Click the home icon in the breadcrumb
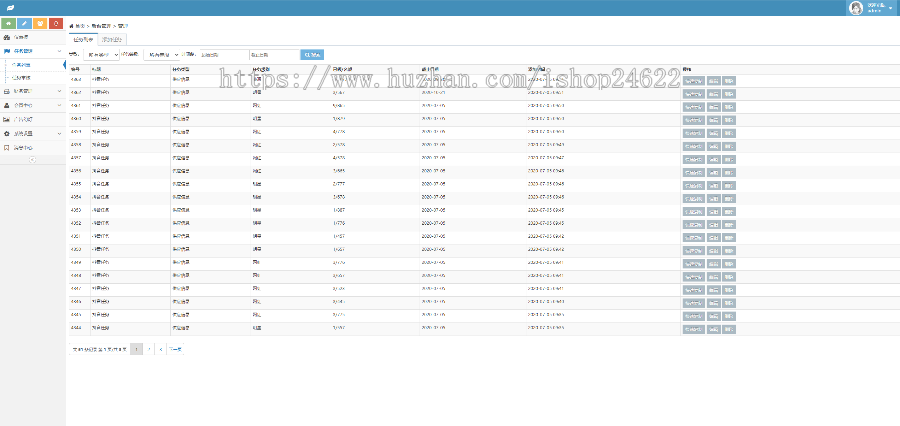 [72, 23]
